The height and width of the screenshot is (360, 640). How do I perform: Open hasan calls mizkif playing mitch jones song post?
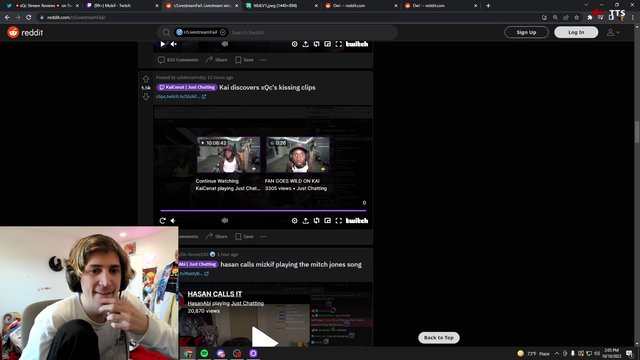pos(291,264)
